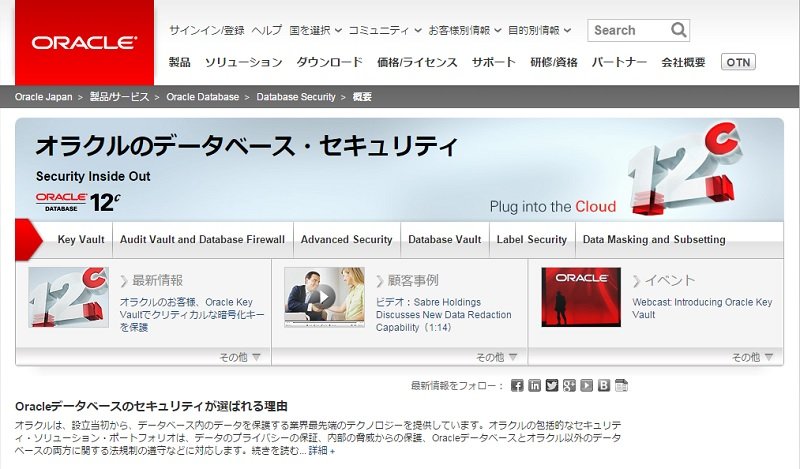Image resolution: width=800 pixels, height=469 pixels.
Task: Select the Database Vault tab
Action: (444, 239)
